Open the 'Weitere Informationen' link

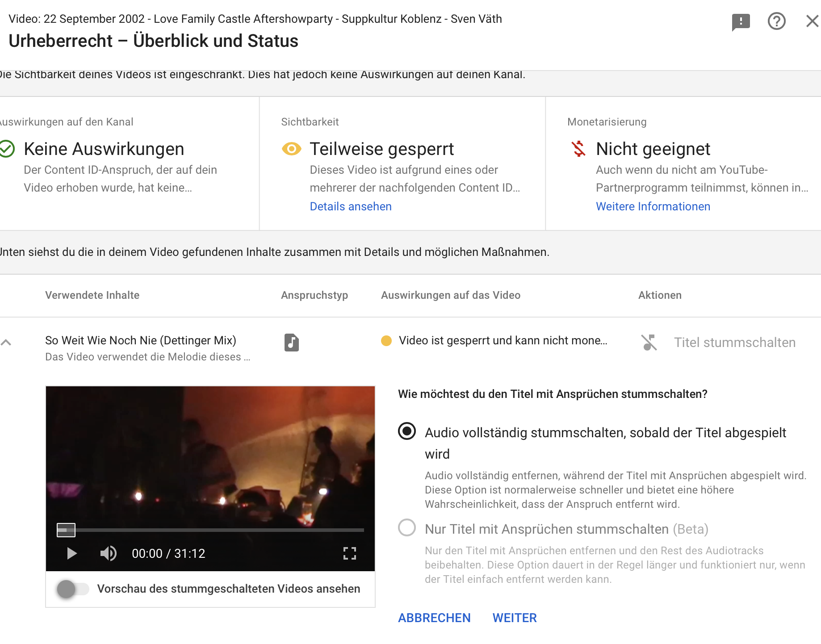(x=653, y=206)
